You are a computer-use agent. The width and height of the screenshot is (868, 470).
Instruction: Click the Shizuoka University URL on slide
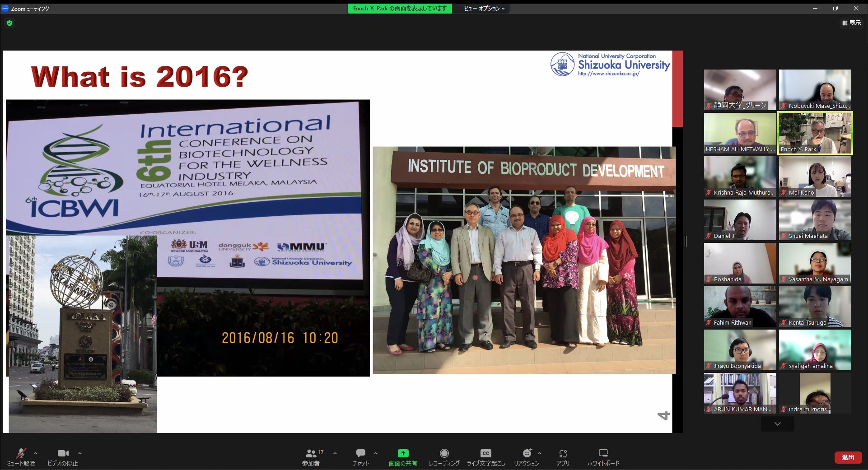tap(608, 74)
